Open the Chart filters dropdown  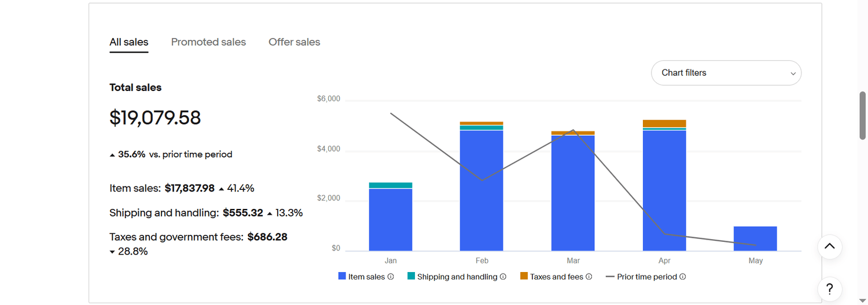click(726, 73)
